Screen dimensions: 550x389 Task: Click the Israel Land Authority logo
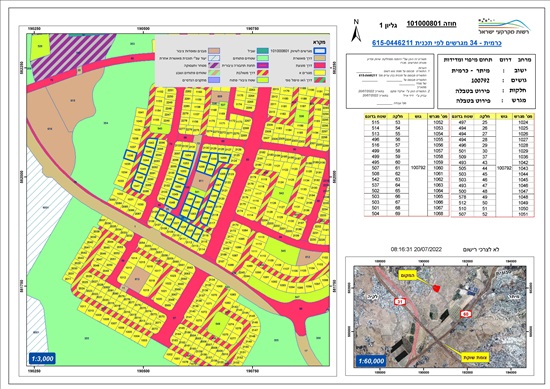click(x=504, y=26)
